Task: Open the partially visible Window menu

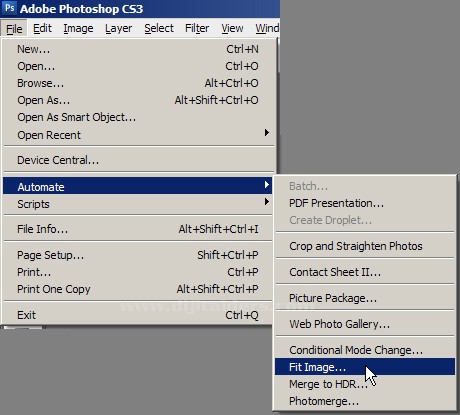Action: click(267, 29)
